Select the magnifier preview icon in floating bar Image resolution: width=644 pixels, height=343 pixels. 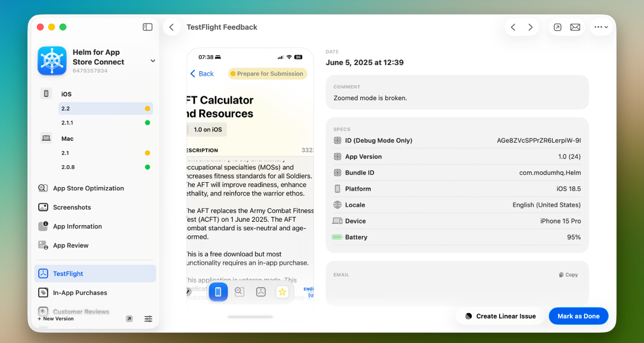pos(239,292)
